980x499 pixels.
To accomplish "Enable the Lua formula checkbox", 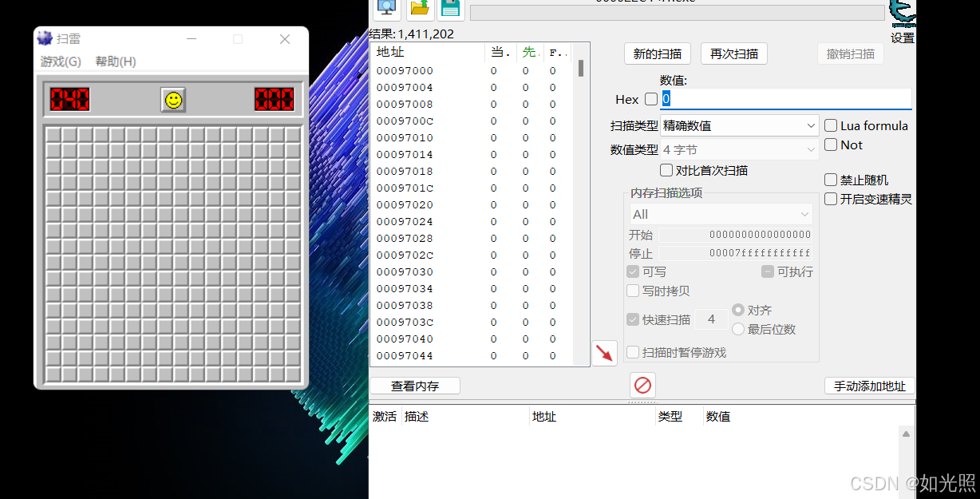I will (831, 125).
